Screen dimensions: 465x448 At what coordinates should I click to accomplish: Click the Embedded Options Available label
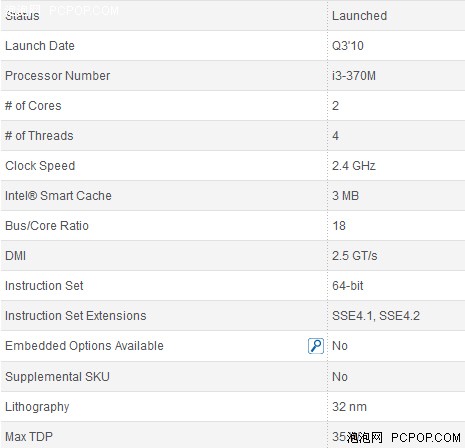tap(84, 346)
